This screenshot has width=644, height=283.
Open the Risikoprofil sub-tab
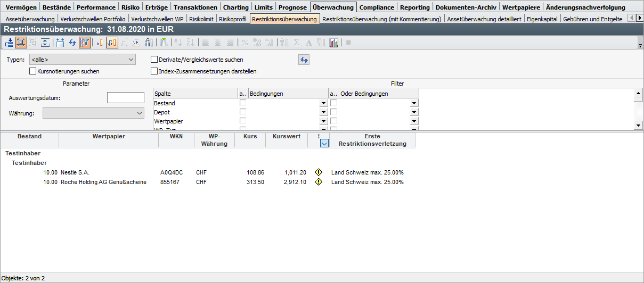point(232,19)
